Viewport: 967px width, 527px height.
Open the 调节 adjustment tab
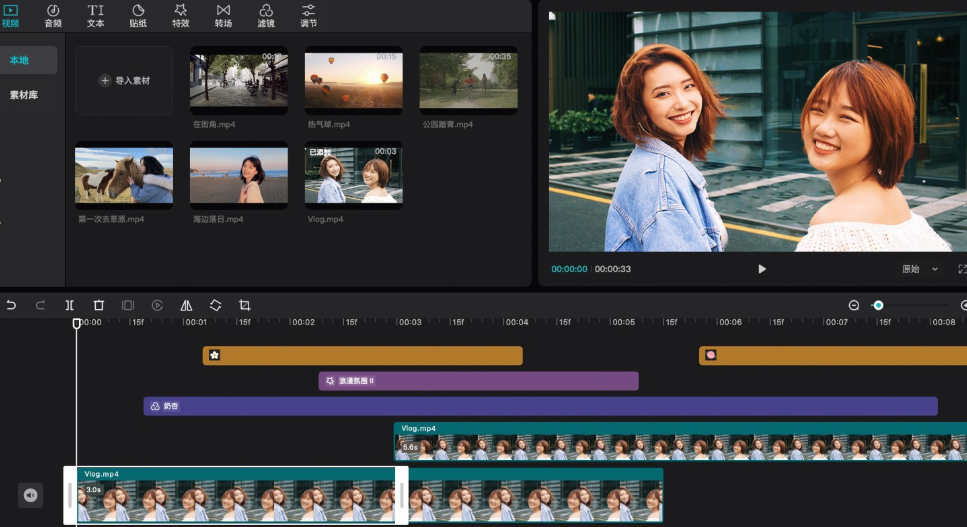point(308,16)
